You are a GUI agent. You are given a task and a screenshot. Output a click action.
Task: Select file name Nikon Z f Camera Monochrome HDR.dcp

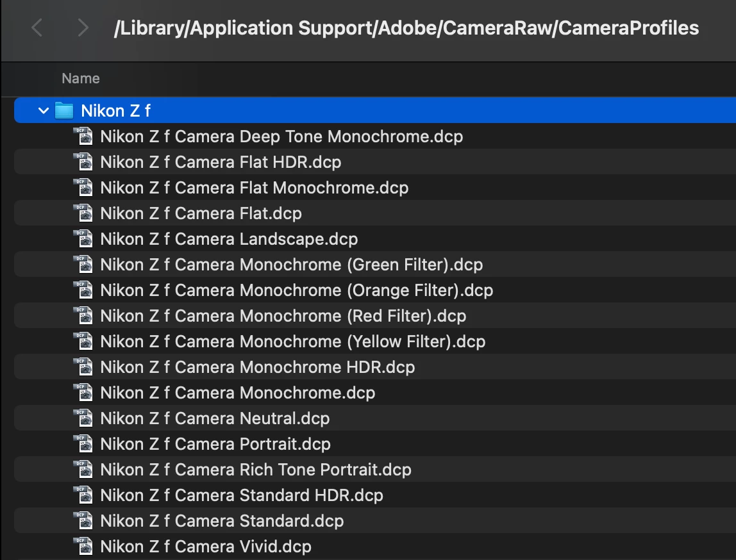click(258, 367)
